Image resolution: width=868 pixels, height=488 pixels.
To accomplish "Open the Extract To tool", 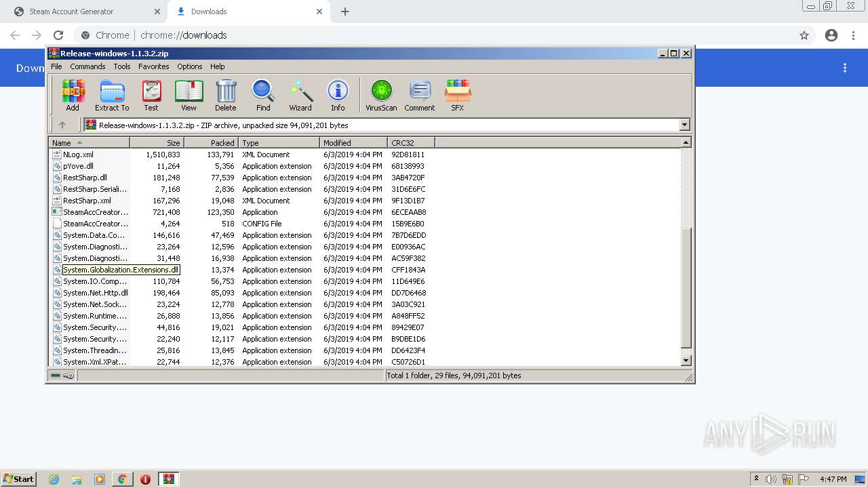I will (x=112, y=96).
